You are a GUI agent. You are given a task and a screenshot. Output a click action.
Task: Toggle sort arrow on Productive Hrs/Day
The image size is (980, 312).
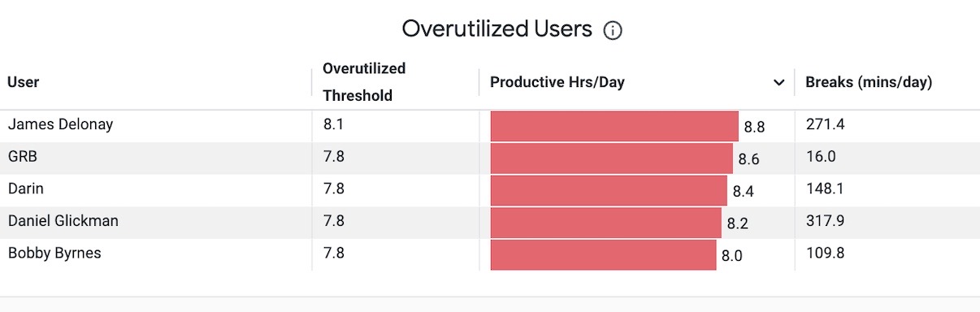779,83
